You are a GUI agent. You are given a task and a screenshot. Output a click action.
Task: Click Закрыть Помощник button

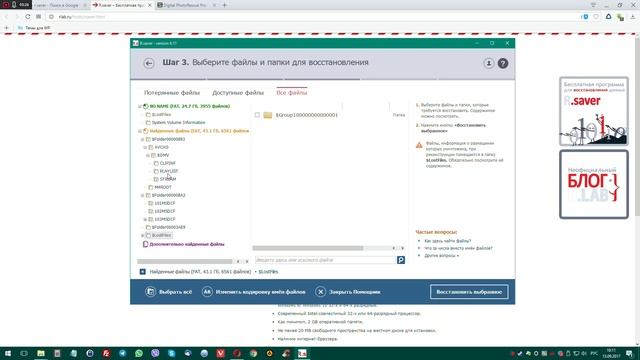[x=348, y=292]
